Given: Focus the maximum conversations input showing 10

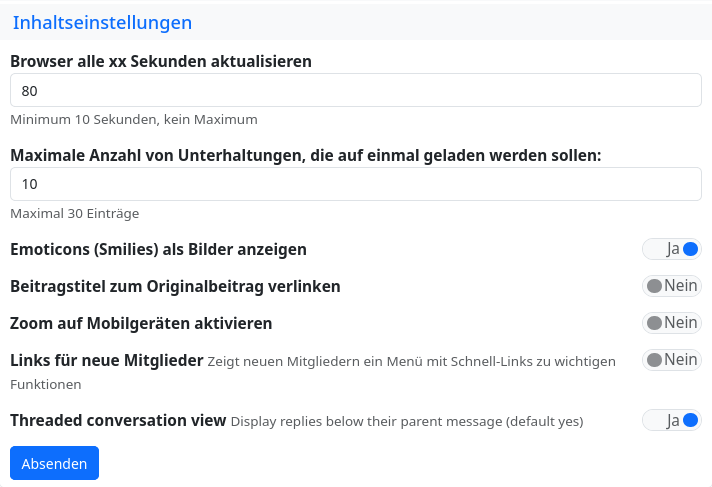Looking at the screenshot, I should 355,184.
